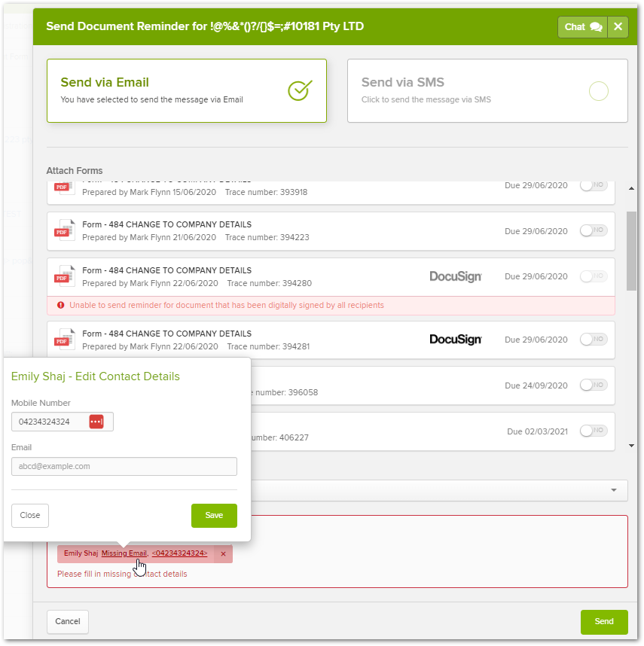Screen dimensions: 644x646
Task: Toggle attach switch for trace number 394223
Action: [594, 230]
